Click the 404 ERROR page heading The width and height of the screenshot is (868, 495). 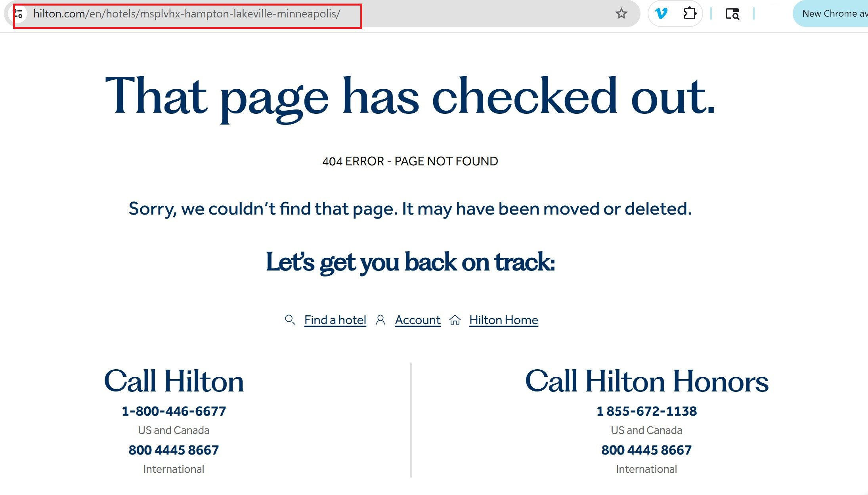410,161
